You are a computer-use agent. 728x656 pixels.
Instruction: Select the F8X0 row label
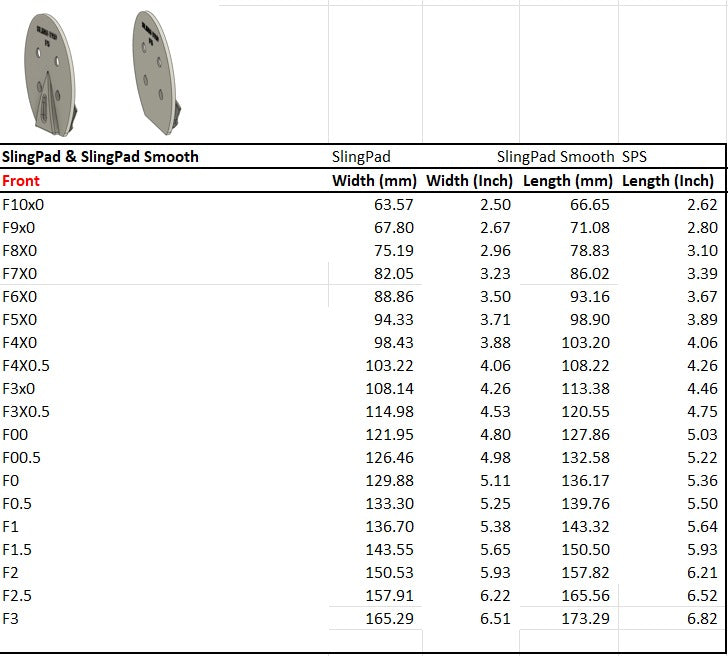pos(20,251)
